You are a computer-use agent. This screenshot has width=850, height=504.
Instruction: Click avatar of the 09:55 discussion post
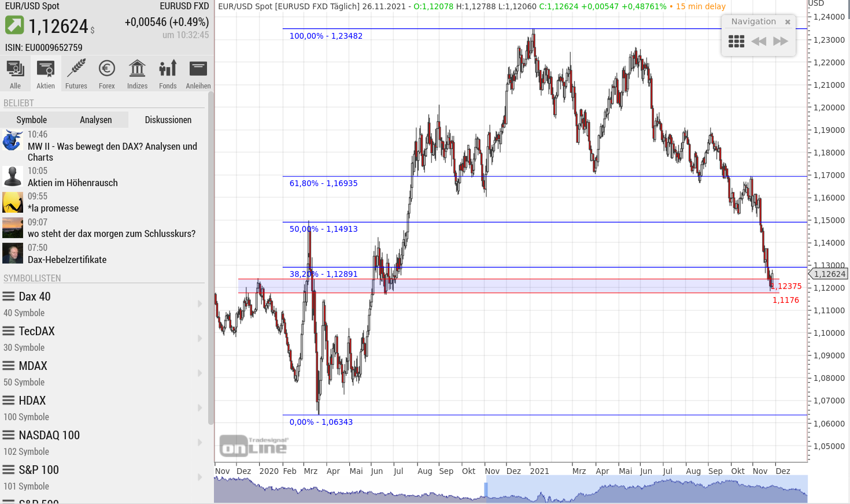tap(13, 202)
